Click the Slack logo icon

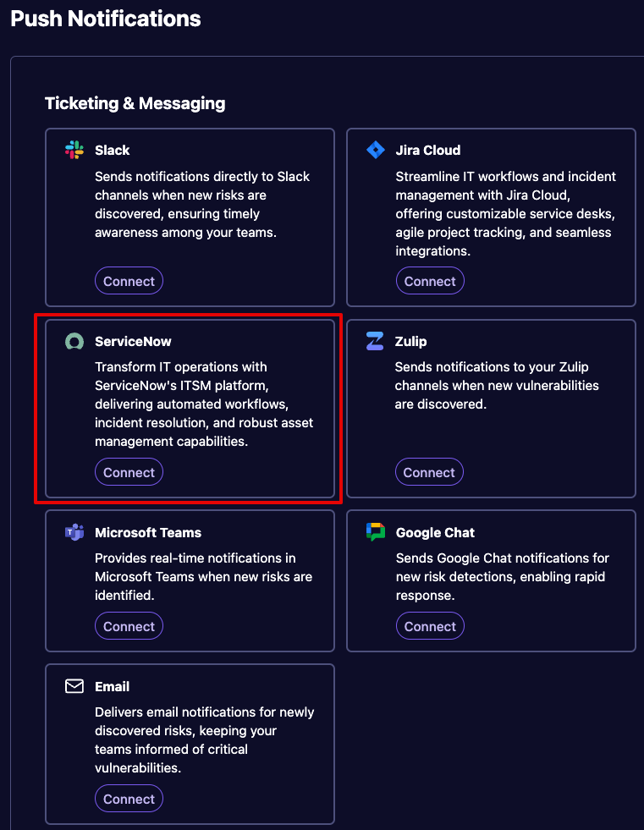pos(74,150)
